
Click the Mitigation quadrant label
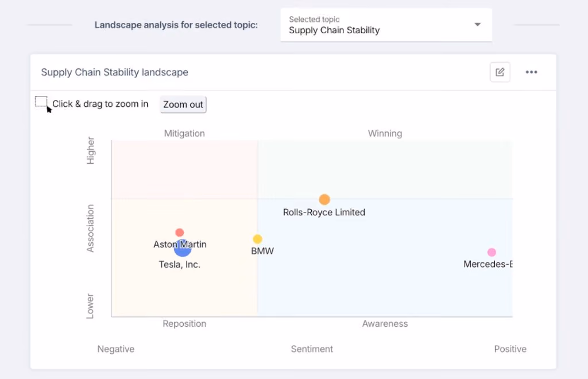(x=184, y=133)
